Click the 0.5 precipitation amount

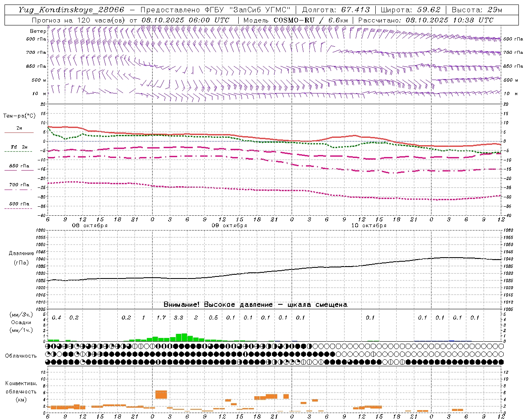pyautogui.click(x=213, y=317)
